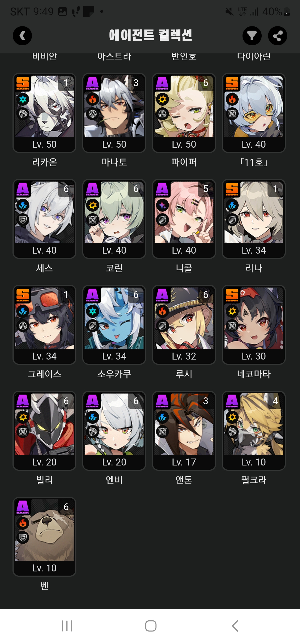The height and width of the screenshot is (644, 300).
Task: Select the 빌리 agent card
Action: (x=44, y=430)
